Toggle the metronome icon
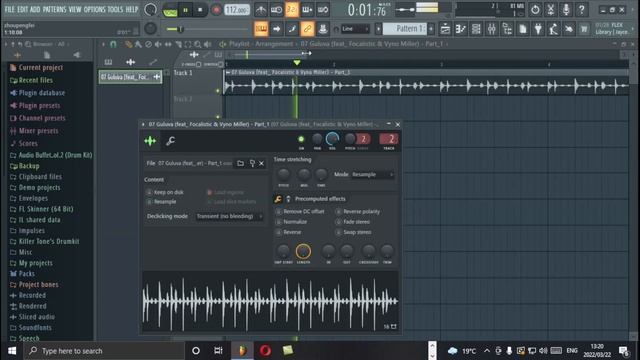The height and width of the screenshot is (360, 640). pyautogui.click(x=260, y=10)
